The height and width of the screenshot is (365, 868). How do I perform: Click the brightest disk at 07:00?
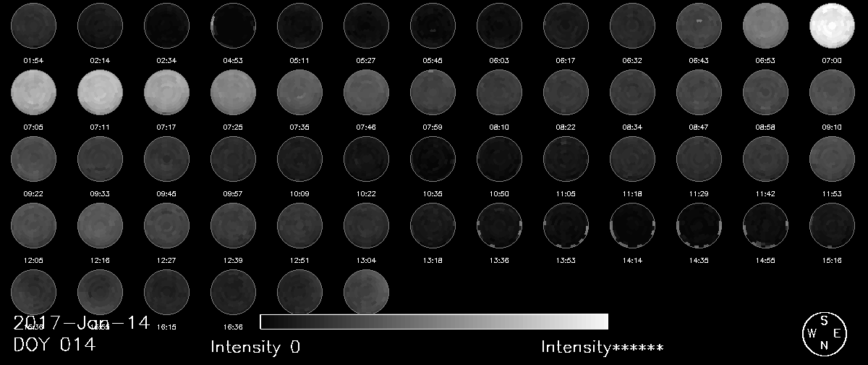point(832,25)
